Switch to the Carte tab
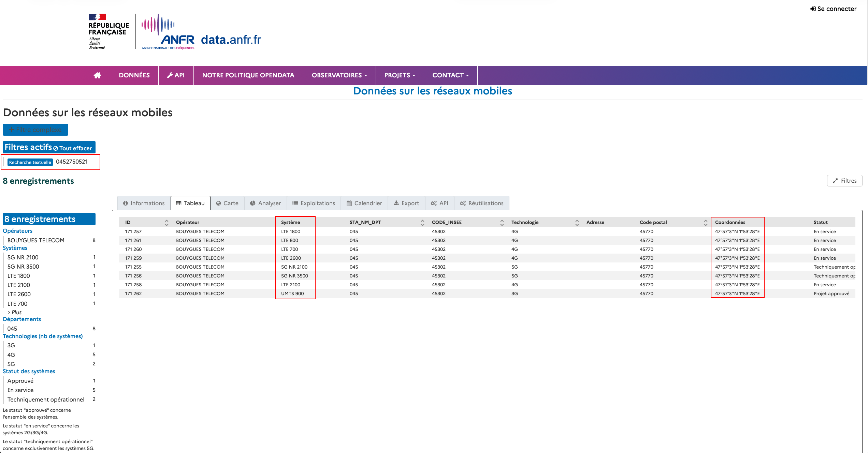The height and width of the screenshot is (453, 868). point(227,203)
